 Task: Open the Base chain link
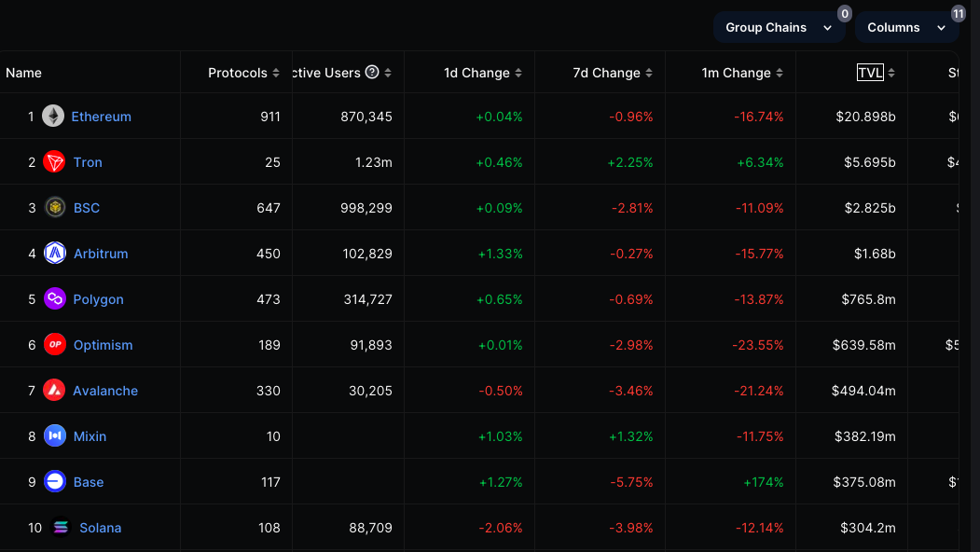(x=89, y=482)
